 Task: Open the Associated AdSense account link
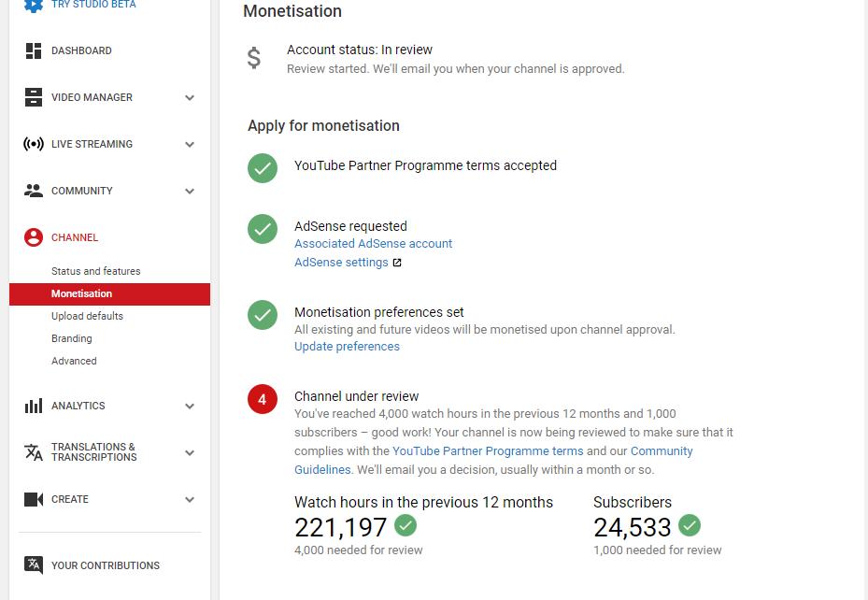click(x=373, y=244)
